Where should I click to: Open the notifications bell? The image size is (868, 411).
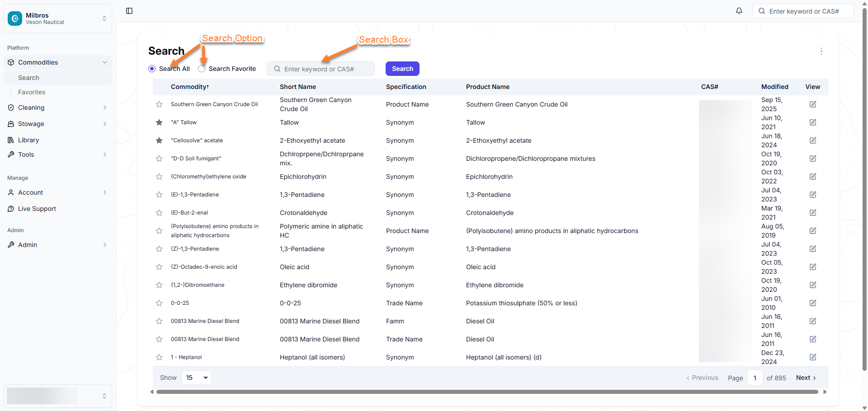click(x=739, y=11)
